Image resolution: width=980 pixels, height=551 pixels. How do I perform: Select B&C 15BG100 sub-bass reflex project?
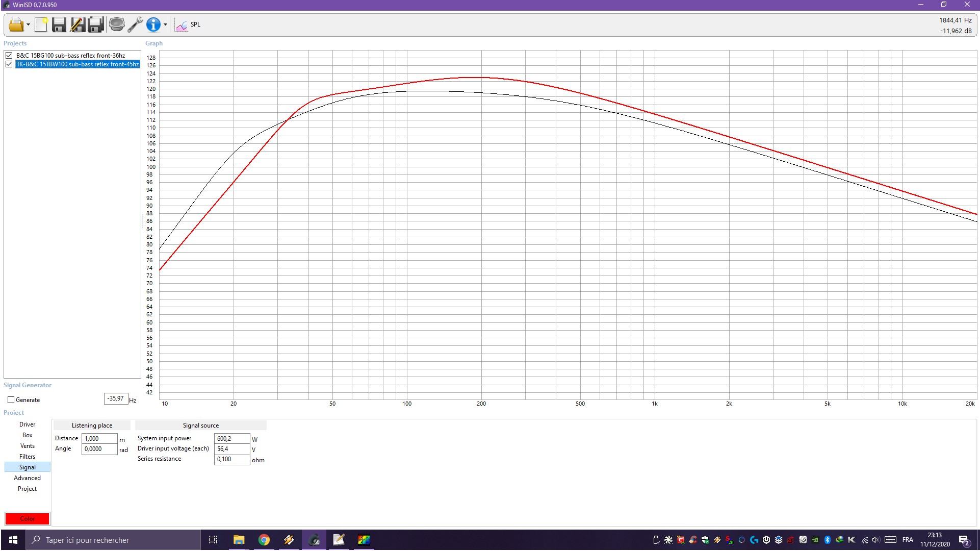click(x=70, y=55)
